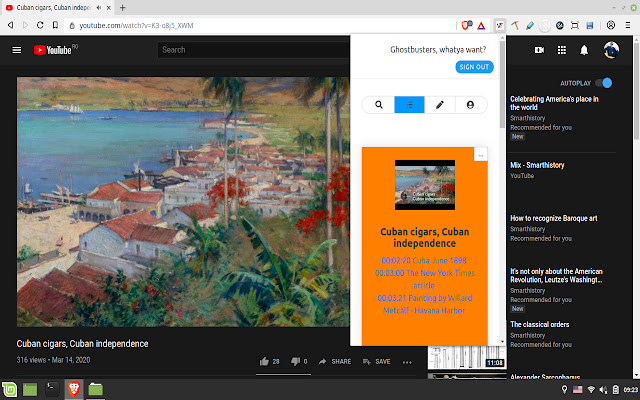
Task: Like the video with thumbs up
Action: [269, 362]
